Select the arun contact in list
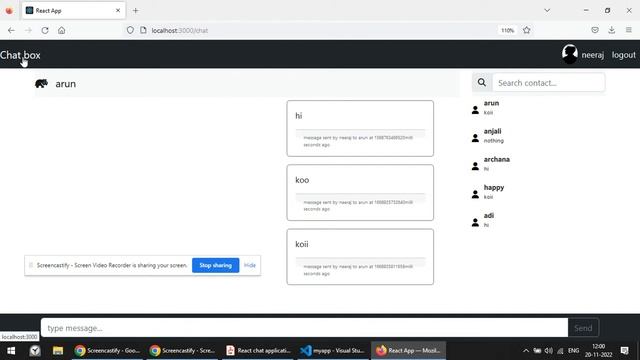Image resolution: width=640 pixels, height=360 pixels. click(491, 103)
